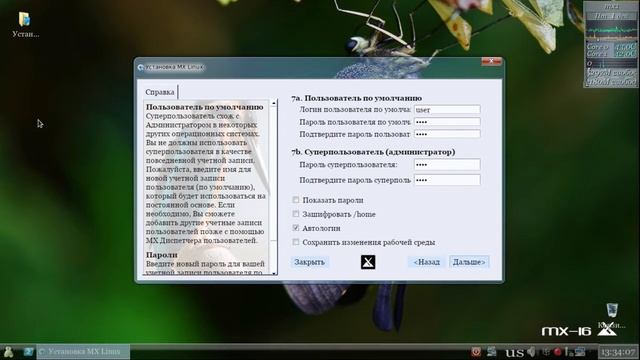Open the start menu penguin icon
The width and height of the screenshot is (640, 360).
point(8,352)
